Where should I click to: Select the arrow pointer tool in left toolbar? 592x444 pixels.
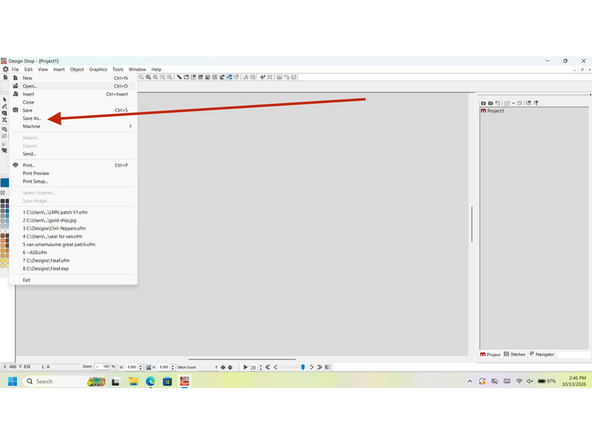pos(5,100)
